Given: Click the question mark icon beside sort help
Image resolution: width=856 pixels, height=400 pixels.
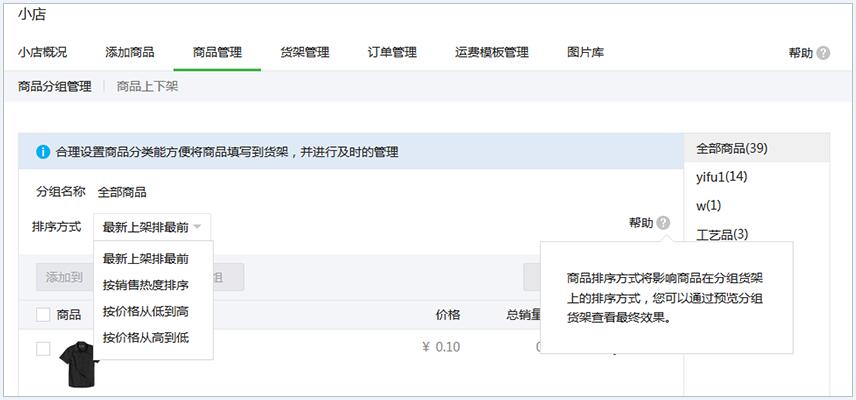Looking at the screenshot, I should 664,223.
